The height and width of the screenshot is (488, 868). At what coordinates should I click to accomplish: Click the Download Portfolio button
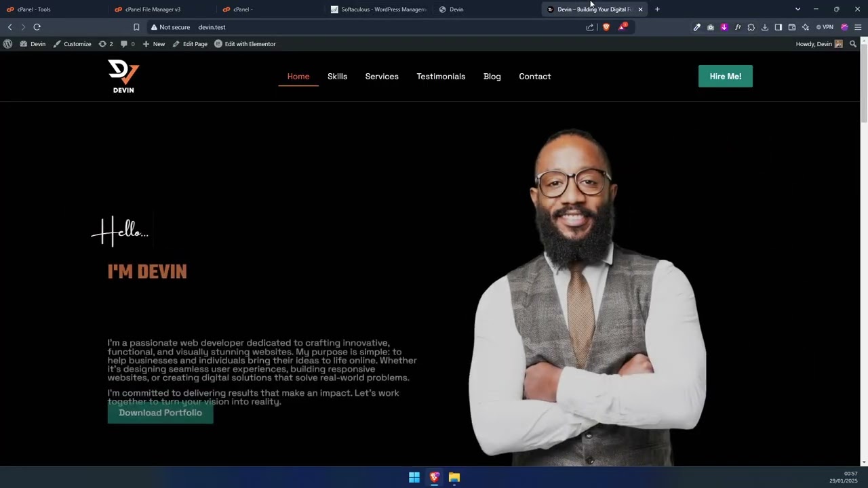point(160,413)
